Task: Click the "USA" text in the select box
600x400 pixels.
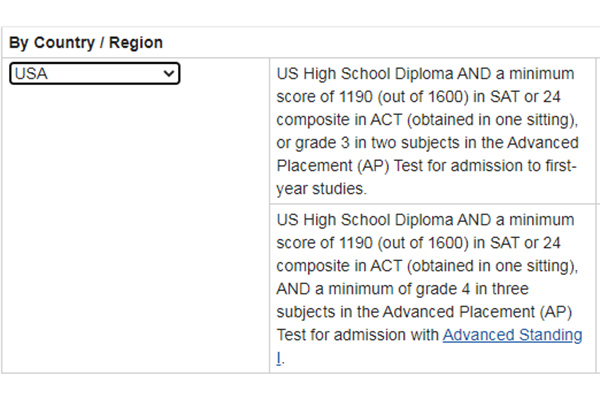Action: click(x=31, y=73)
